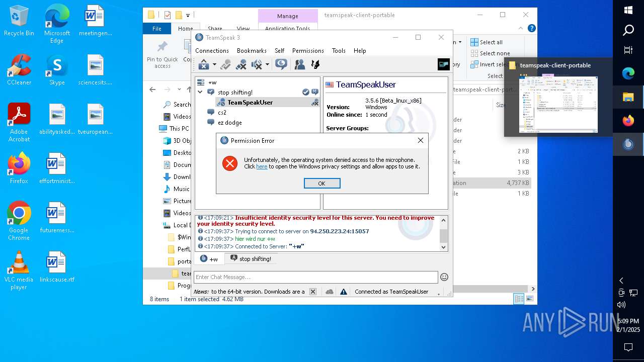Click the warning triangle status icon
644x362 pixels.
point(344,292)
